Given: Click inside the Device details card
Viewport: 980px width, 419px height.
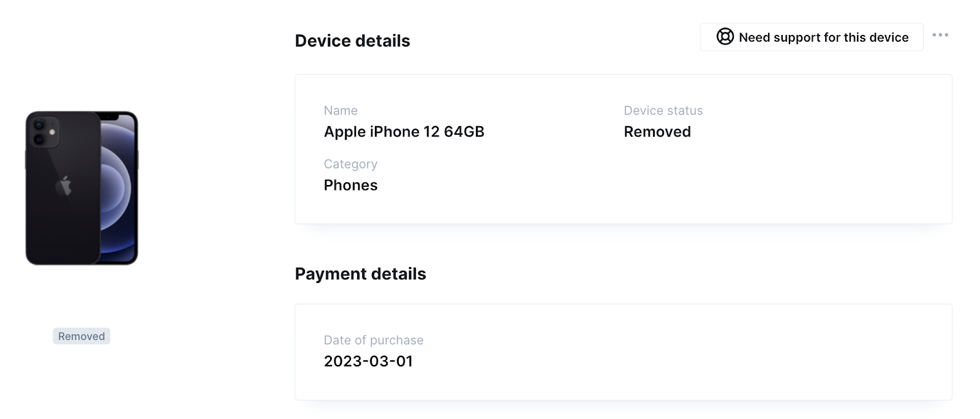Looking at the screenshot, I should (624, 149).
